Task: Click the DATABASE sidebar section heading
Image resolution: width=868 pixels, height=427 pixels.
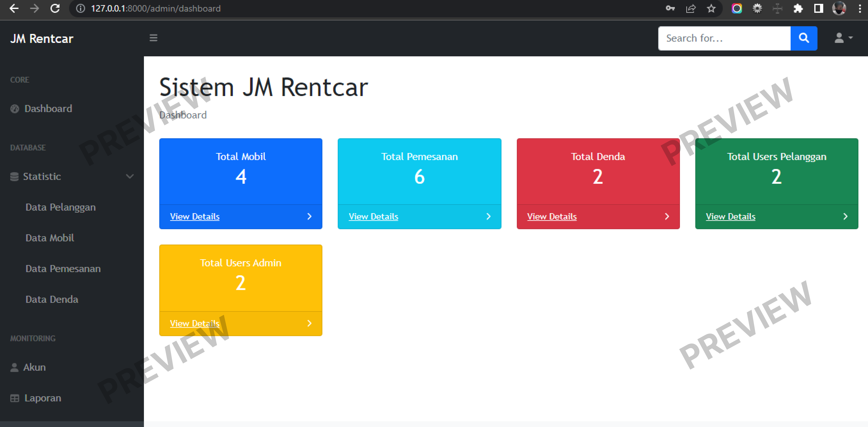Action: pos(28,148)
